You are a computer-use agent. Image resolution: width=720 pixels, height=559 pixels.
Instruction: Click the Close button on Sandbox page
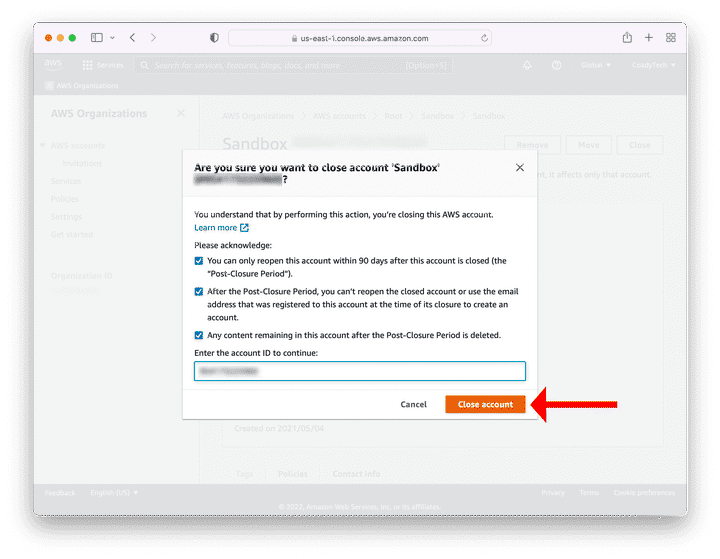(x=640, y=145)
